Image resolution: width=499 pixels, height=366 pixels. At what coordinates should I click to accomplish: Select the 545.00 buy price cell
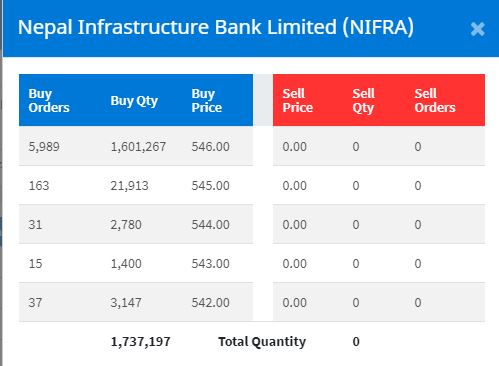tap(210, 186)
